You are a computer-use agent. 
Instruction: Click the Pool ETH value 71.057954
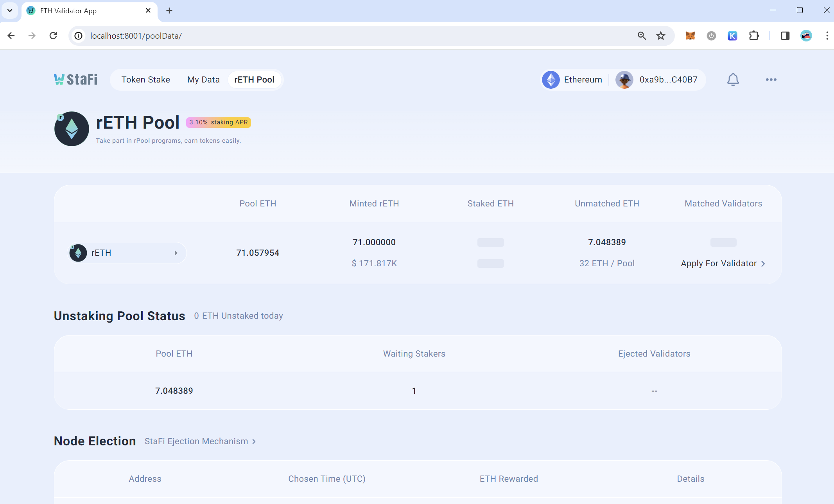258,253
